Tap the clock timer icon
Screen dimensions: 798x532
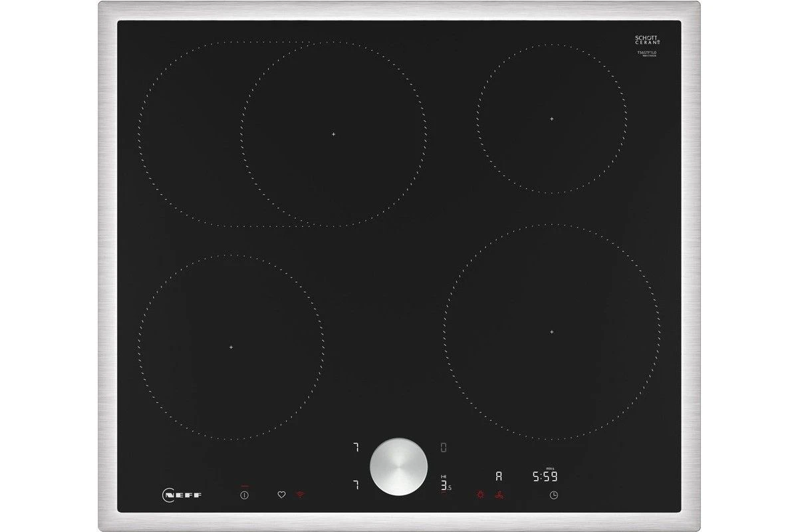point(553,495)
